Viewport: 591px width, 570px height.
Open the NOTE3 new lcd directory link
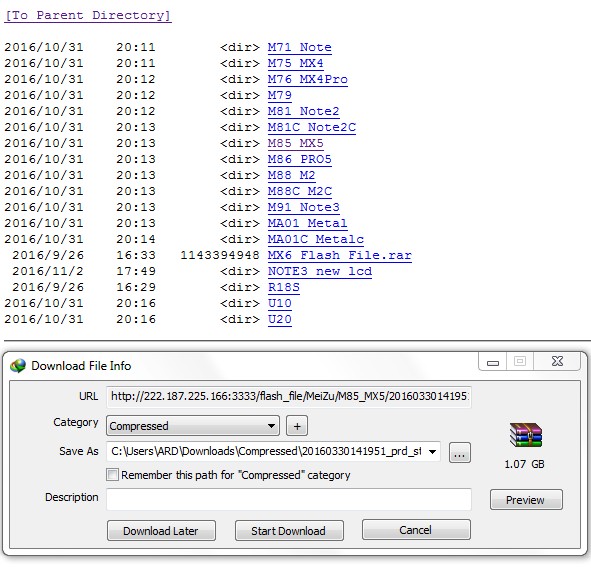320,271
